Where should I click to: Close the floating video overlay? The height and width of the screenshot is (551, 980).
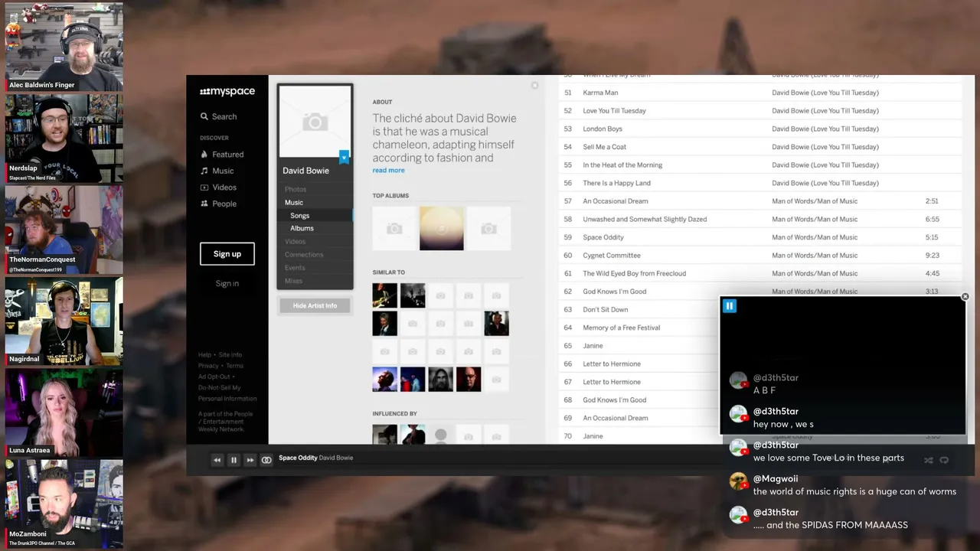(x=965, y=296)
